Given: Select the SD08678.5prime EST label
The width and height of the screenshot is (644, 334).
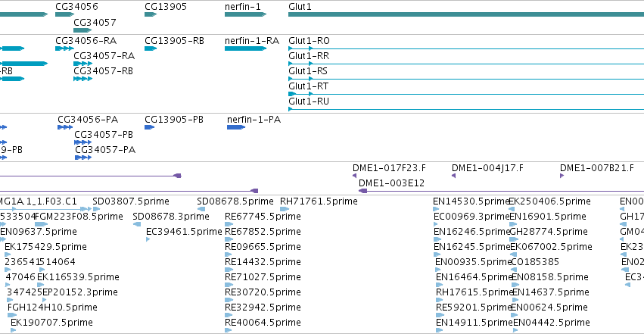Looking at the screenshot, I should (x=235, y=201).
